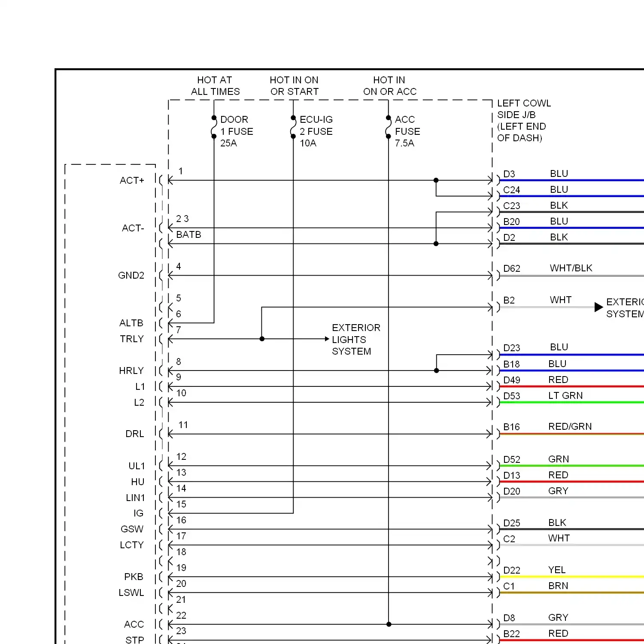Screen dimensions: 644x644
Task: Click the WHT/BLK wire color label
Action: point(571,268)
